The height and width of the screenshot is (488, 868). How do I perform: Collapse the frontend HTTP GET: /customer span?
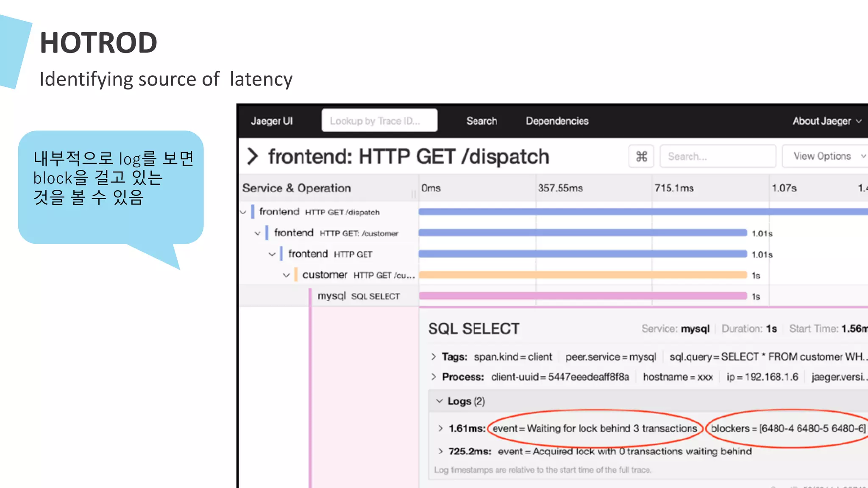coord(257,233)
